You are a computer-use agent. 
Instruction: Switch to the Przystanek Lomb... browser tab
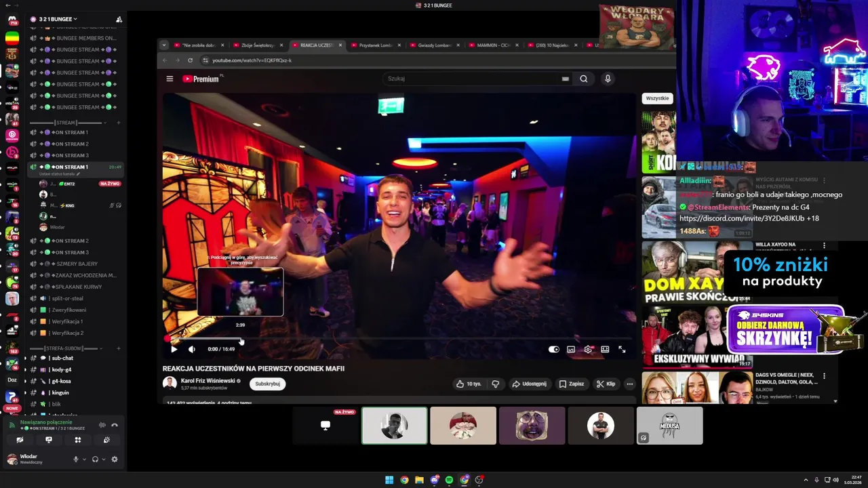tap(375, 45)
